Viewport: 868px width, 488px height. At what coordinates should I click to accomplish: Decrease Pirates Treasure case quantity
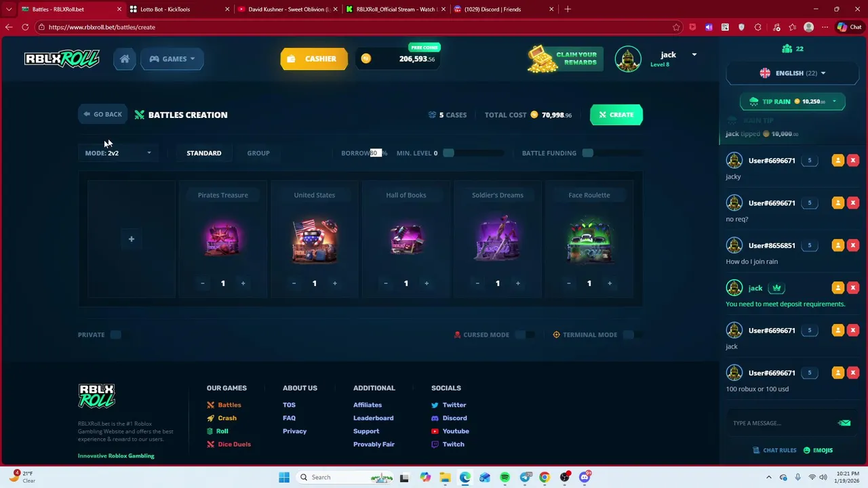[202, 283]
